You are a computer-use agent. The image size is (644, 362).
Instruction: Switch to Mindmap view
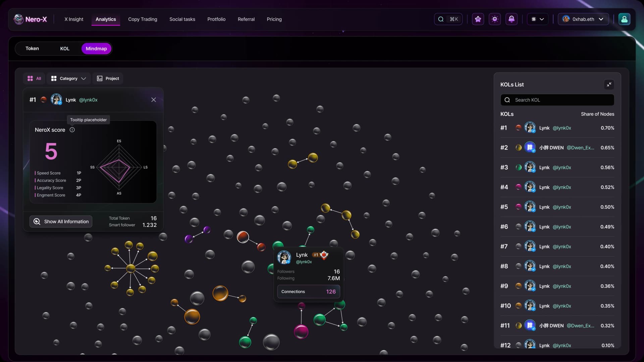coord(96,49)
